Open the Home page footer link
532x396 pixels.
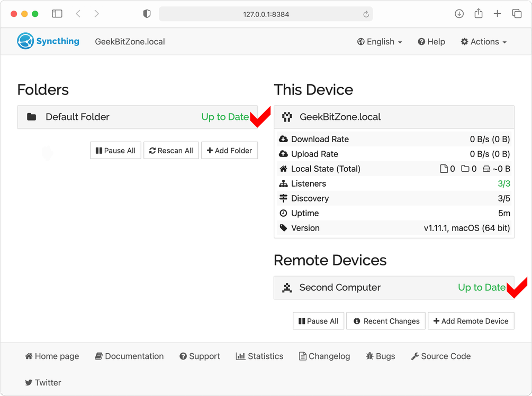coord(52,356)
